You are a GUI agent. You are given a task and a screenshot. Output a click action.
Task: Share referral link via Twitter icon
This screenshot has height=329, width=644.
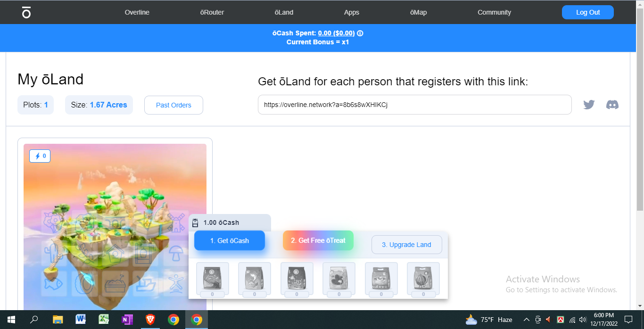coord(589,105)
